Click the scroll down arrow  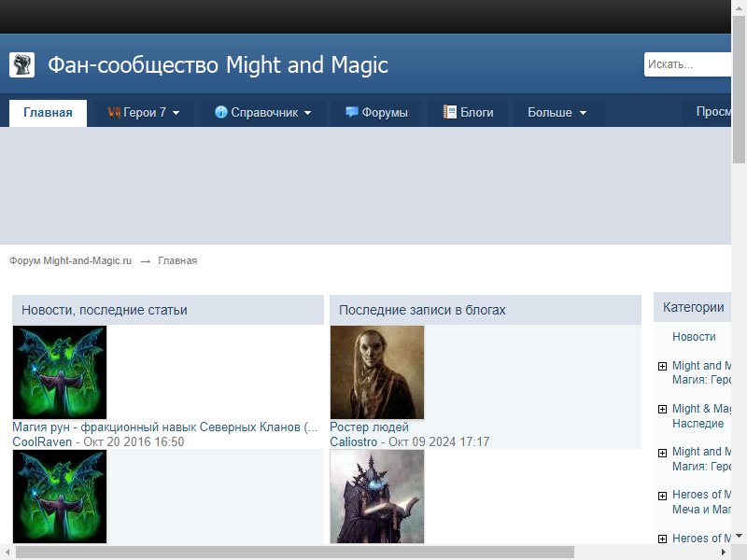(739, 537)
